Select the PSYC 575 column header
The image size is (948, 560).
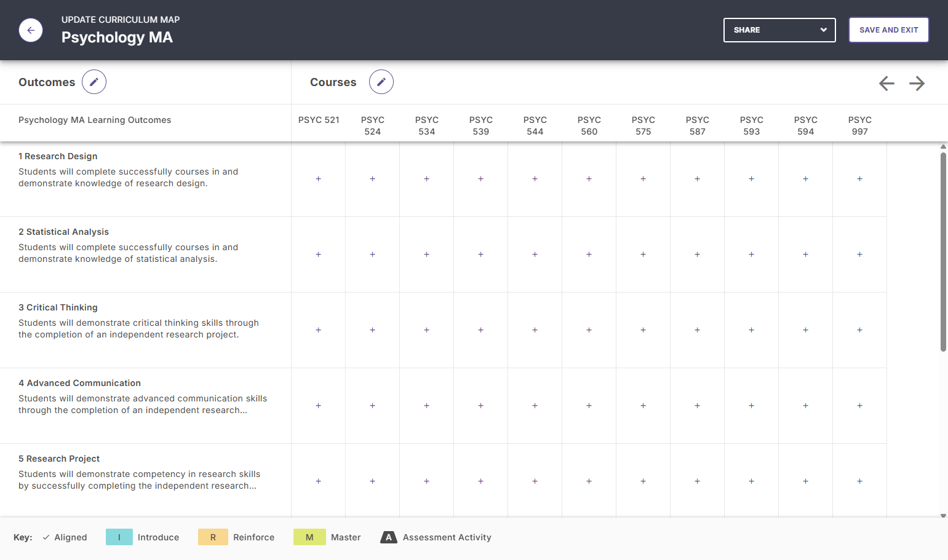click(x=643, y=125)
